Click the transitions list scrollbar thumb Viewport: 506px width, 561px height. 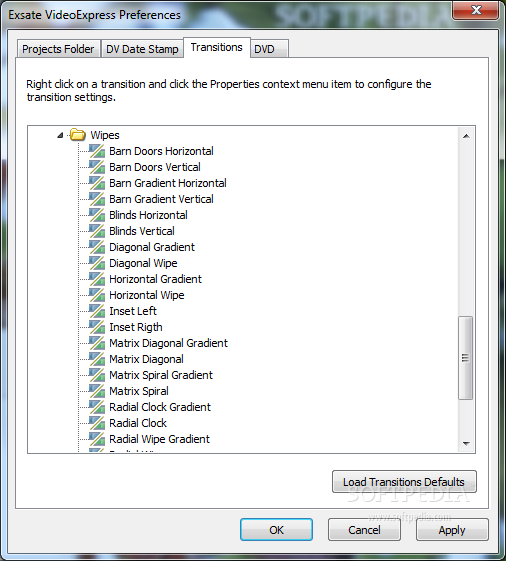(466, 357)
